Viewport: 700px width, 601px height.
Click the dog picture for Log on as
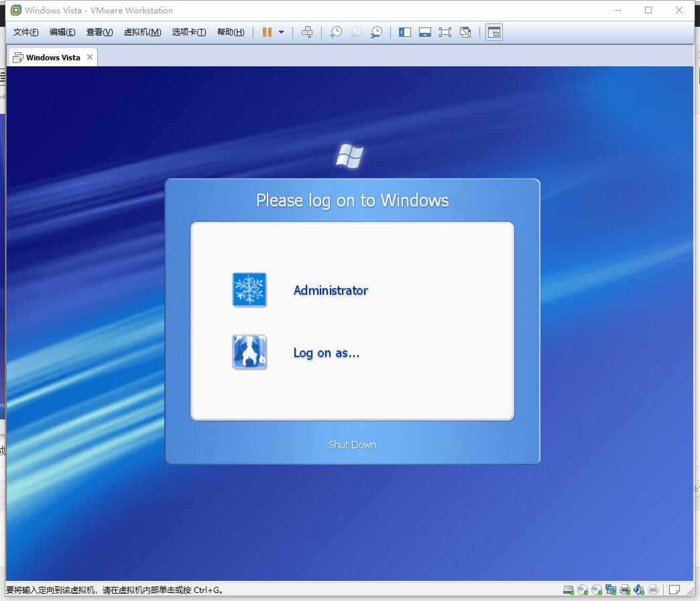pos(249,352)
